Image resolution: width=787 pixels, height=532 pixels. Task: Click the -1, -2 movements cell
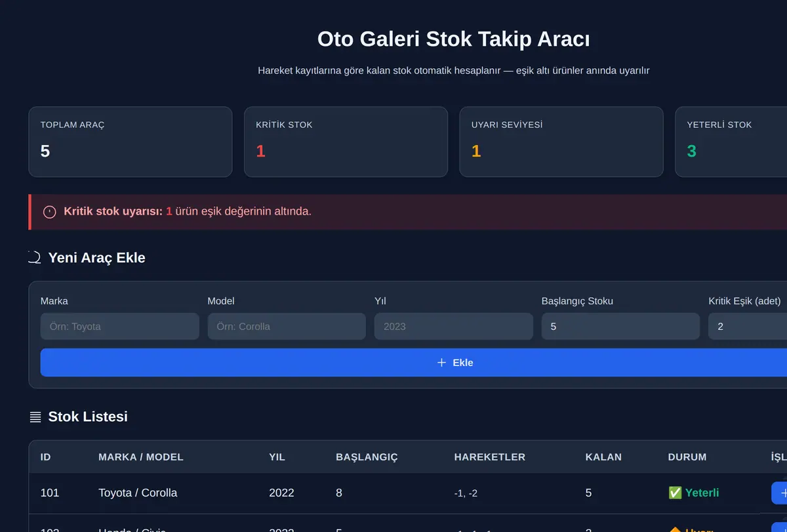[466, 493]
